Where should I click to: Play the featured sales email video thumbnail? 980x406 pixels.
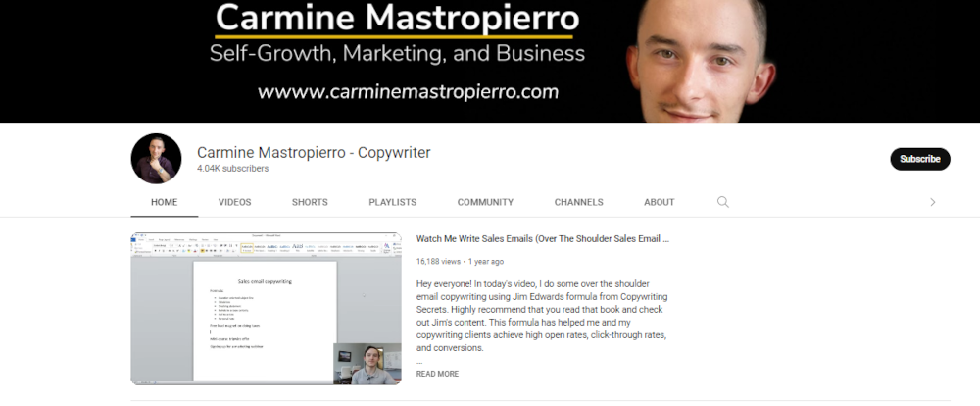click(x=266, y=308)
